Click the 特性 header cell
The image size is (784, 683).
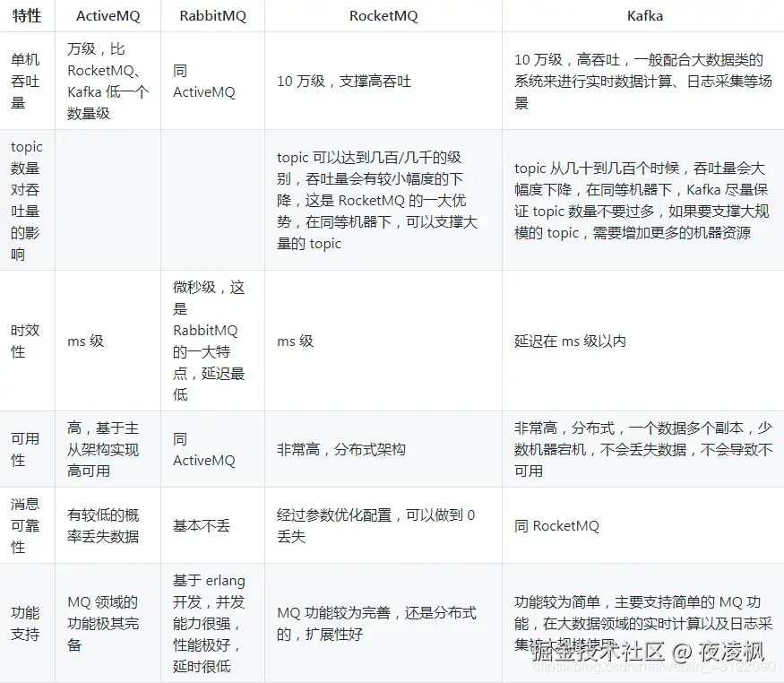tap(27, 16)
